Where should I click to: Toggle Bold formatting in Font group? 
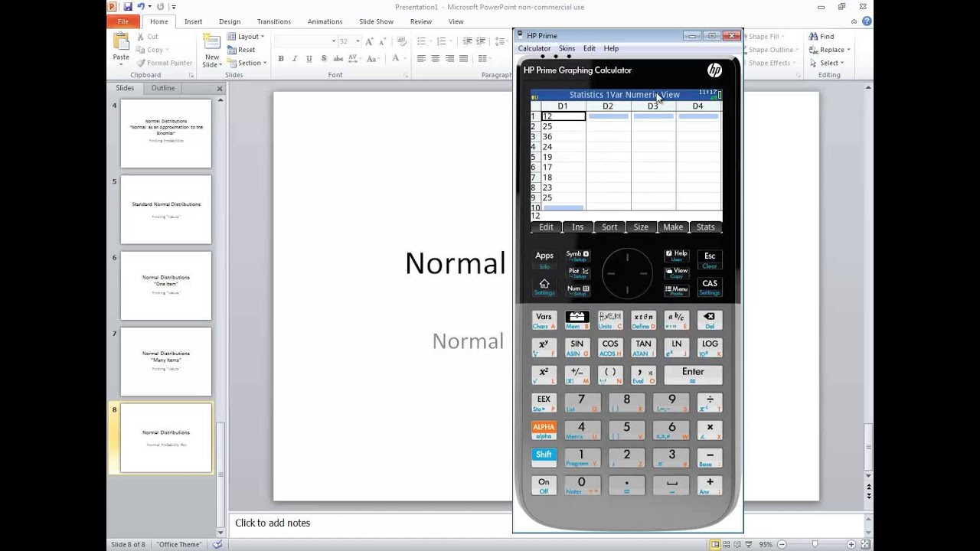point(281,59)
